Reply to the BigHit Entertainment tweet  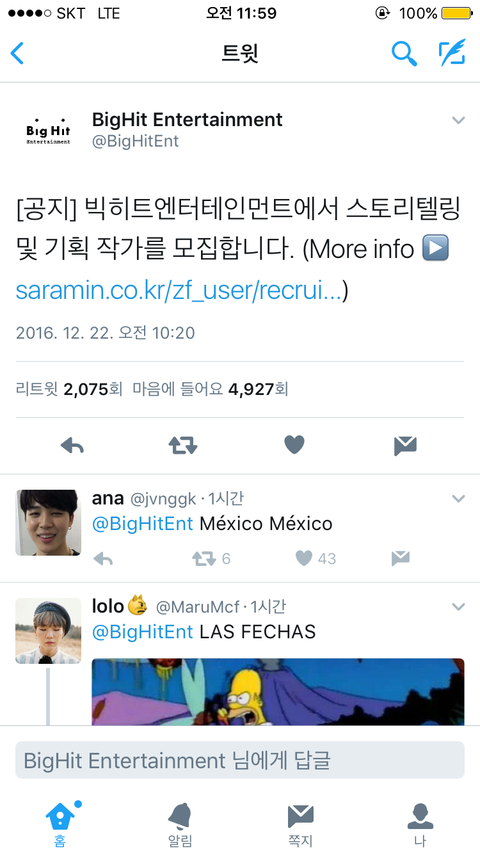pyautogui.click(x=72, y=446)
